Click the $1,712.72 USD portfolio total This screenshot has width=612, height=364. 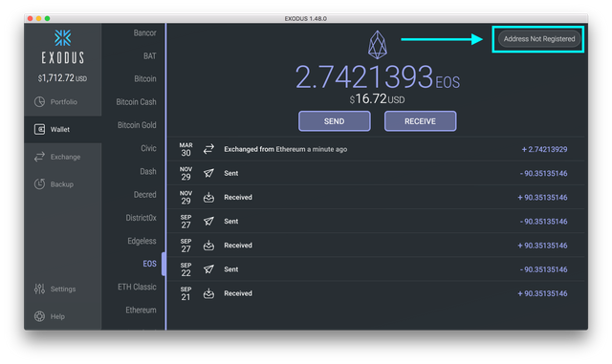pos(62,78)
